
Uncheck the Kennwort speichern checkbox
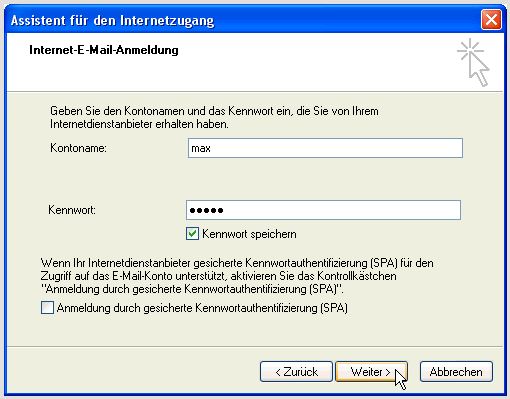click(x=192, y=234)
